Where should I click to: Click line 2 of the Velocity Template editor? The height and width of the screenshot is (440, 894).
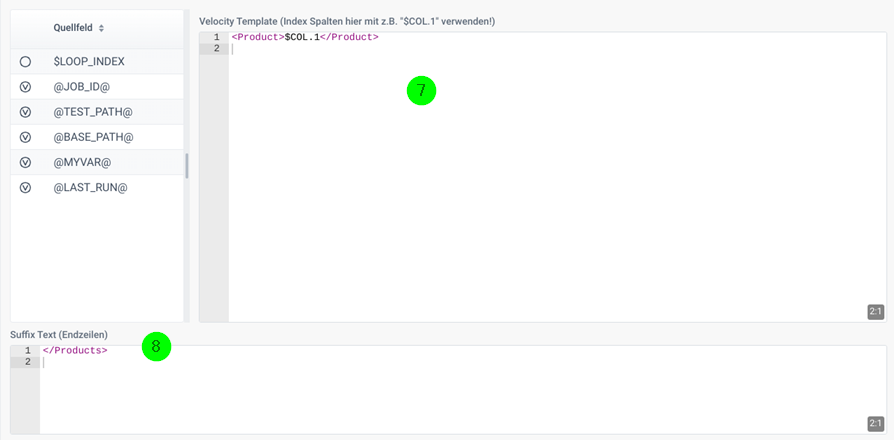coord(559,49)
